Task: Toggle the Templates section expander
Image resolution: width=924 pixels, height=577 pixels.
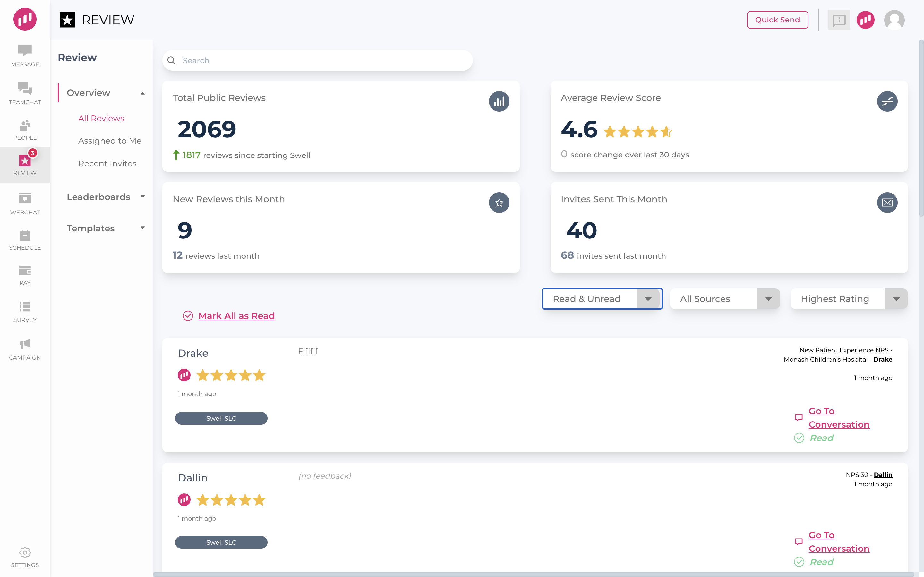Action: 142,228
